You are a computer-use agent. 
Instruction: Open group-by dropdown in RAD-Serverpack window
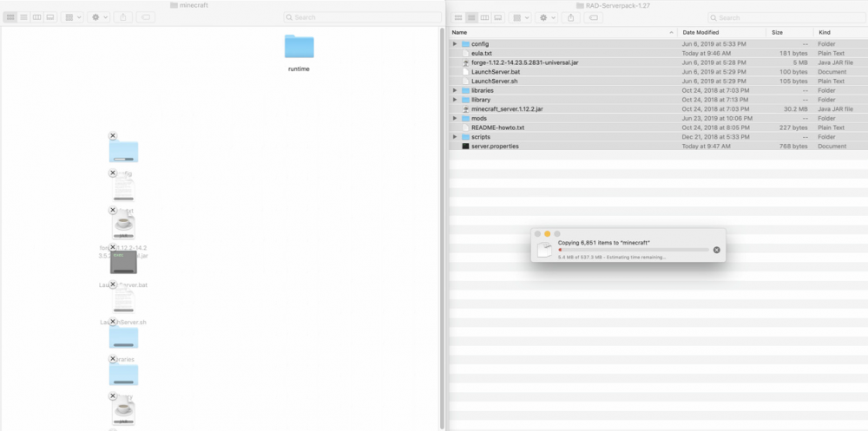coord(520,17)
